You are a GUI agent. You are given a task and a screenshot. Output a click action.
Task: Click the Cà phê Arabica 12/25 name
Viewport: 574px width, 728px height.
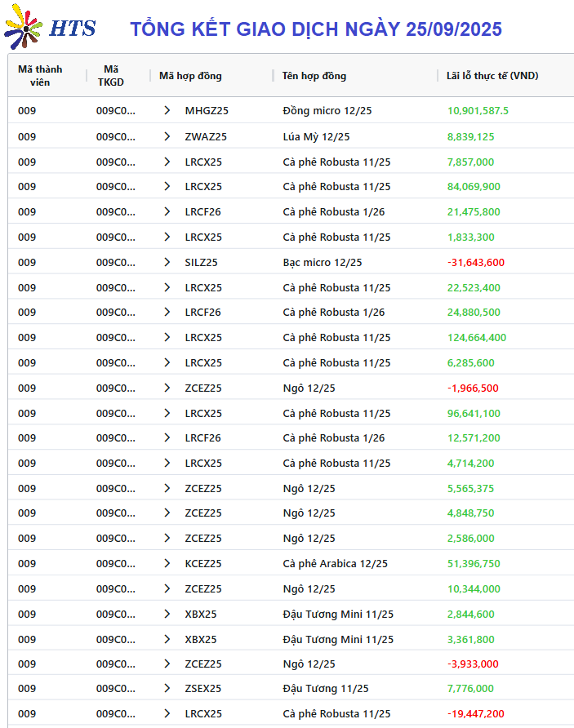336,563
